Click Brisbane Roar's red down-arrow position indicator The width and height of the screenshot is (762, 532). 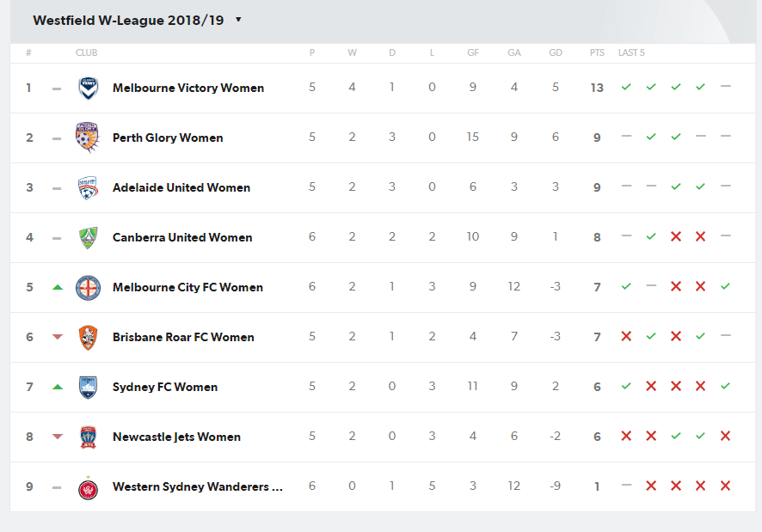point(58,337)
